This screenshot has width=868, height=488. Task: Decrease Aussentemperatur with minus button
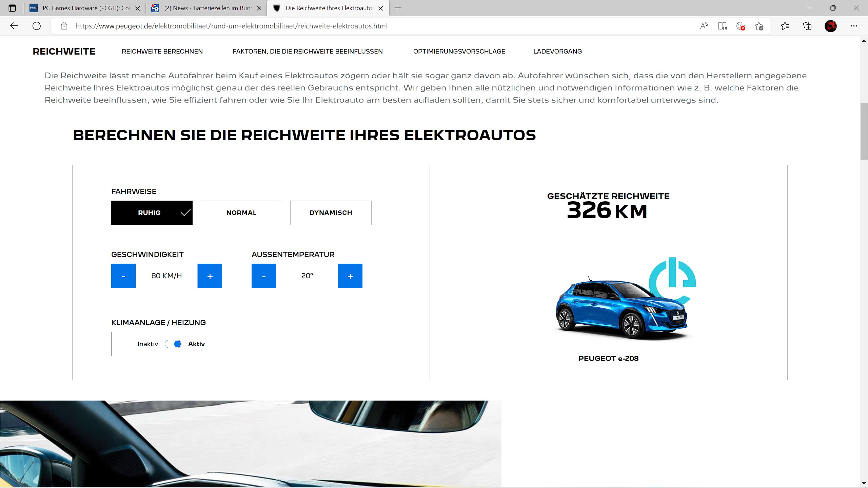coord(264,276)
